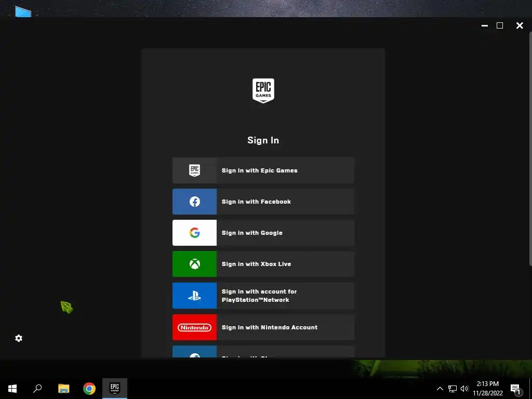Click the Epic Games logo icon in first sign-in row
Screen dimensions: 532x399
pyautogui.click(x=194, y=170)
